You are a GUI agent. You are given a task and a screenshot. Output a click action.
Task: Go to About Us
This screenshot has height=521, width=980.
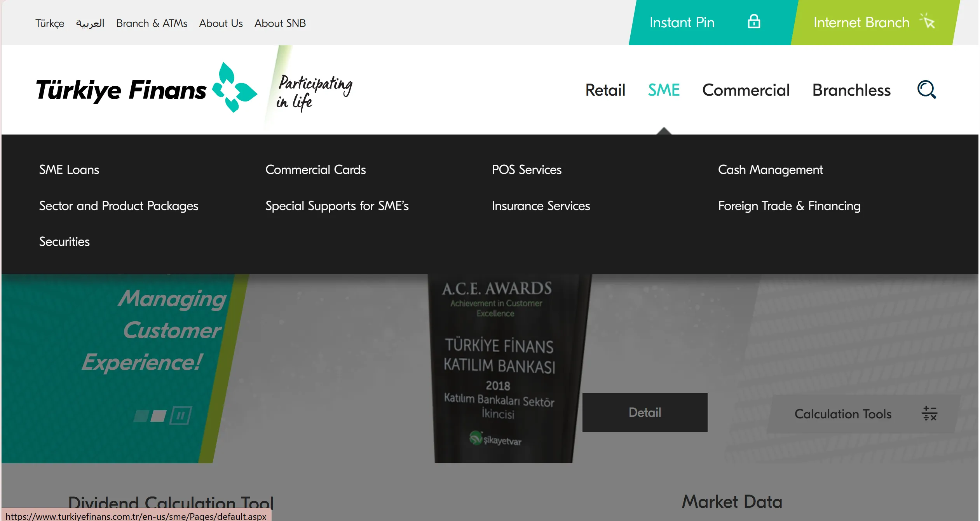tap(221, 23)
